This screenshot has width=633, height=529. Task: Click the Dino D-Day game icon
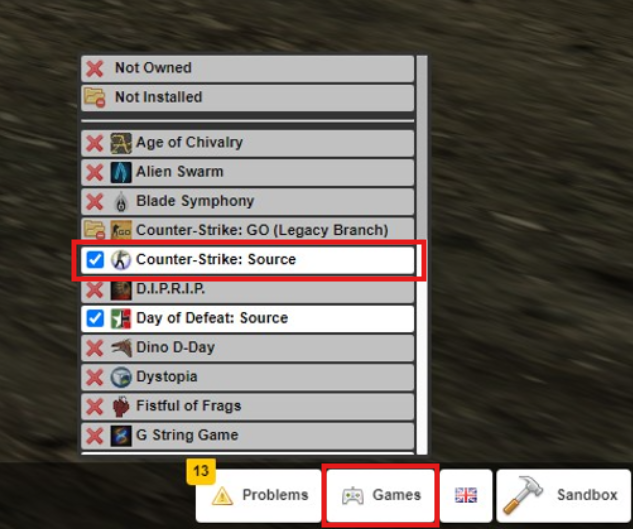pyautogui.click(x=121, y=348)
